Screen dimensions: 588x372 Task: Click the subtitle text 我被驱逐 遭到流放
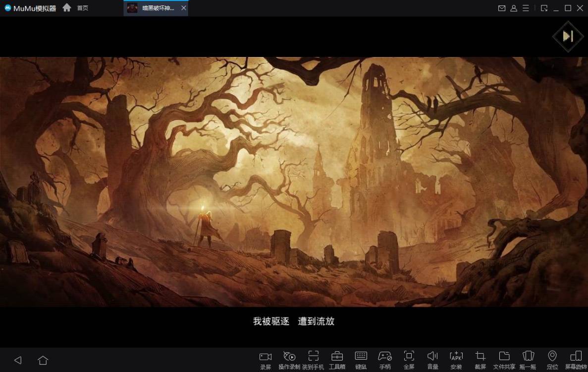(294, 321)
